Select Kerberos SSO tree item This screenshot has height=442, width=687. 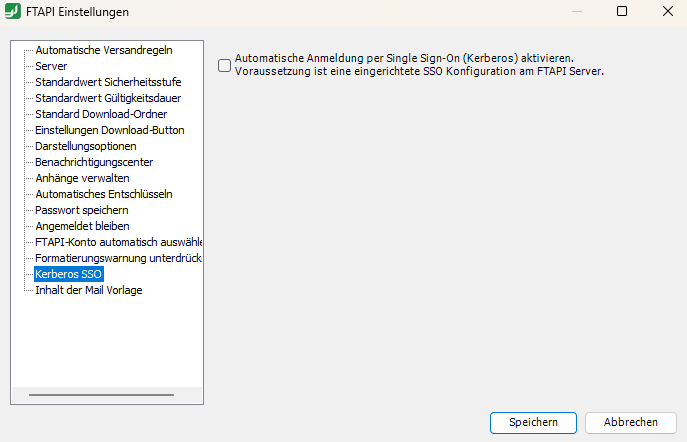pos(68,274)
